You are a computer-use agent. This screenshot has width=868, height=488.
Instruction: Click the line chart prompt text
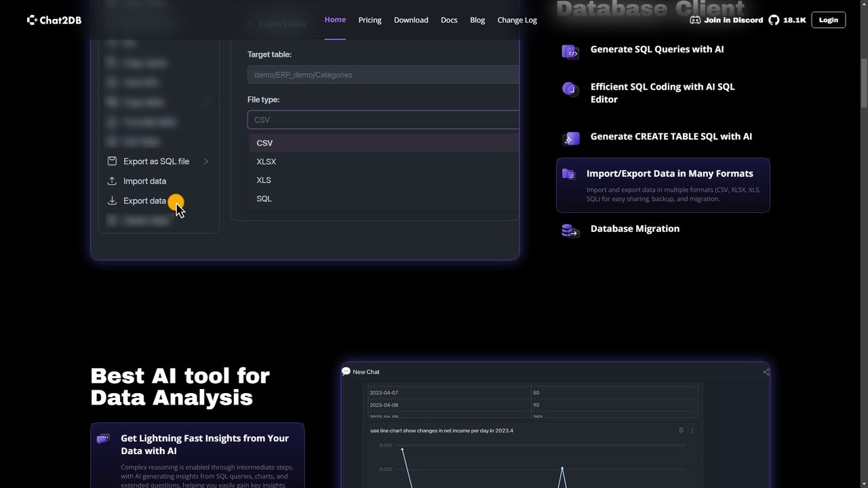tap(441, 430)
